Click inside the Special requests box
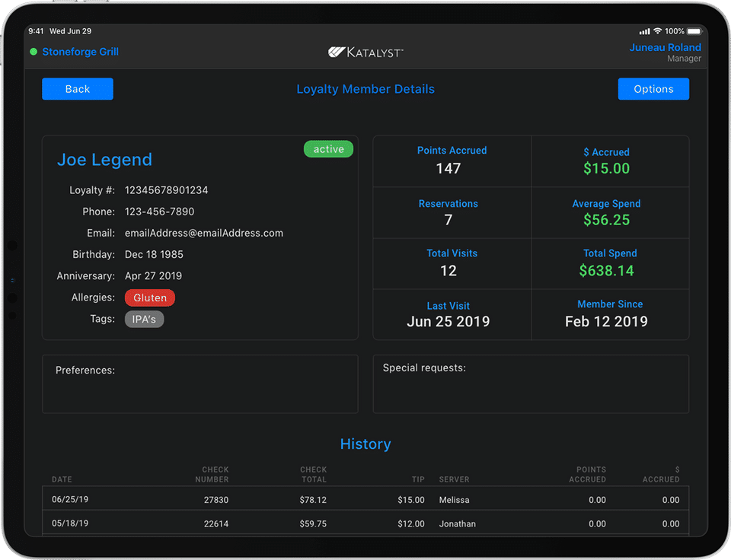 tap(531, 384)
